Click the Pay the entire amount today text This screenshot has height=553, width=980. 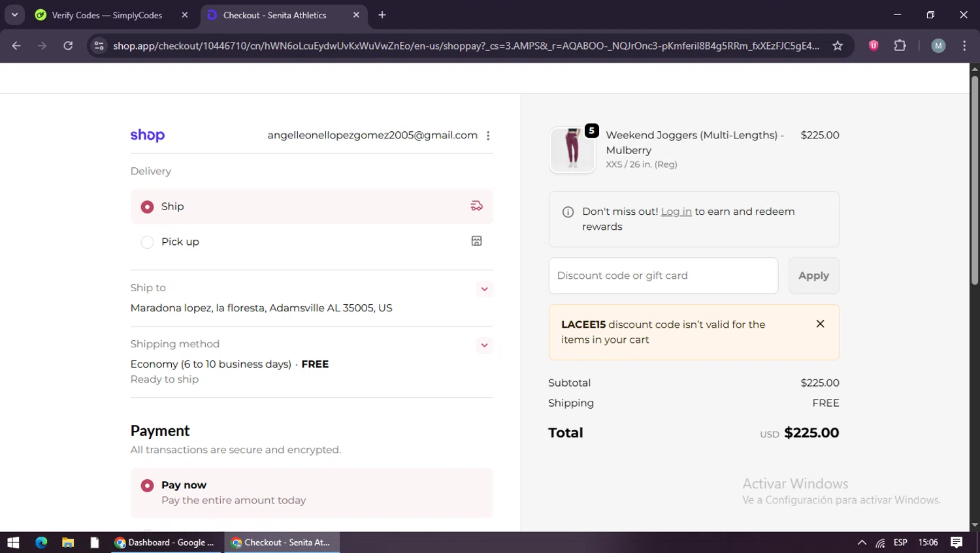pos(233,501)
